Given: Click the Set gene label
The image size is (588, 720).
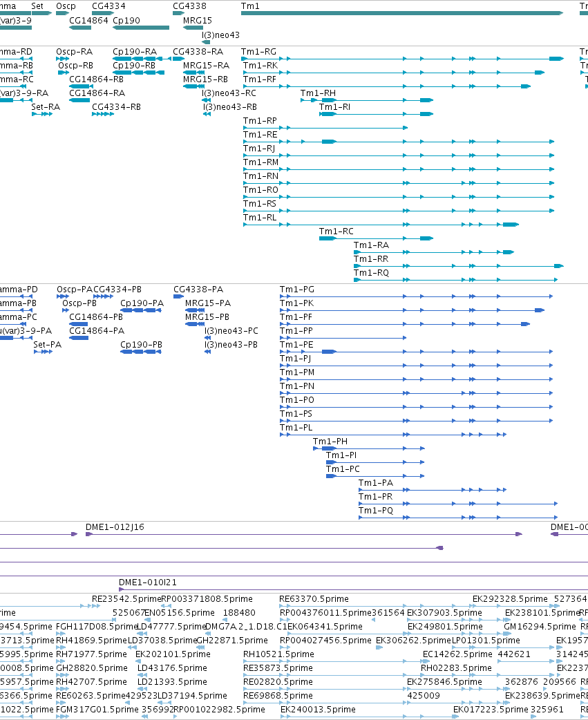Looking at the screenshot, I should (37, 6).
